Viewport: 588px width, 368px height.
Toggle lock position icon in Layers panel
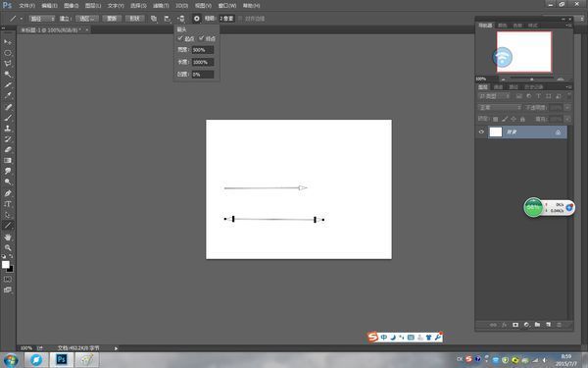coord(514,119)
